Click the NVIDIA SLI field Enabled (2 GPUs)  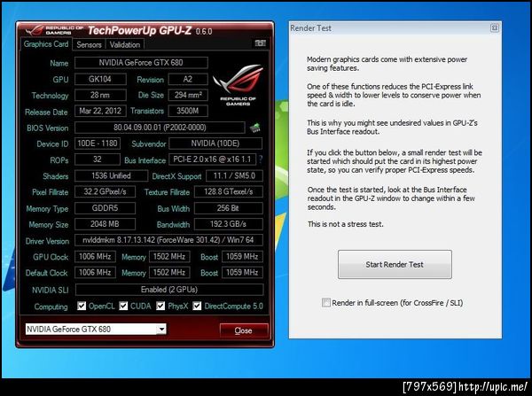click(169, 290)
